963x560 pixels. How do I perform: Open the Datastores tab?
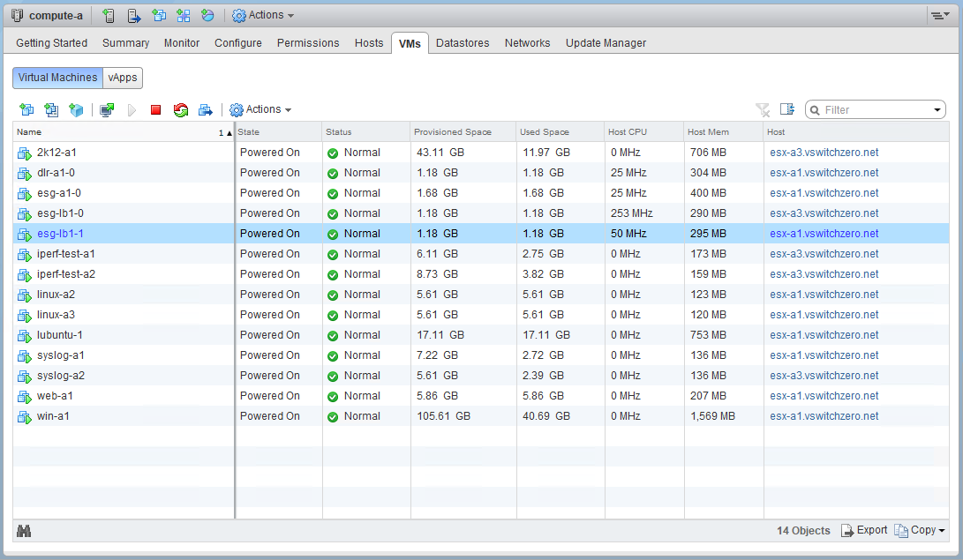click(463, 42)
